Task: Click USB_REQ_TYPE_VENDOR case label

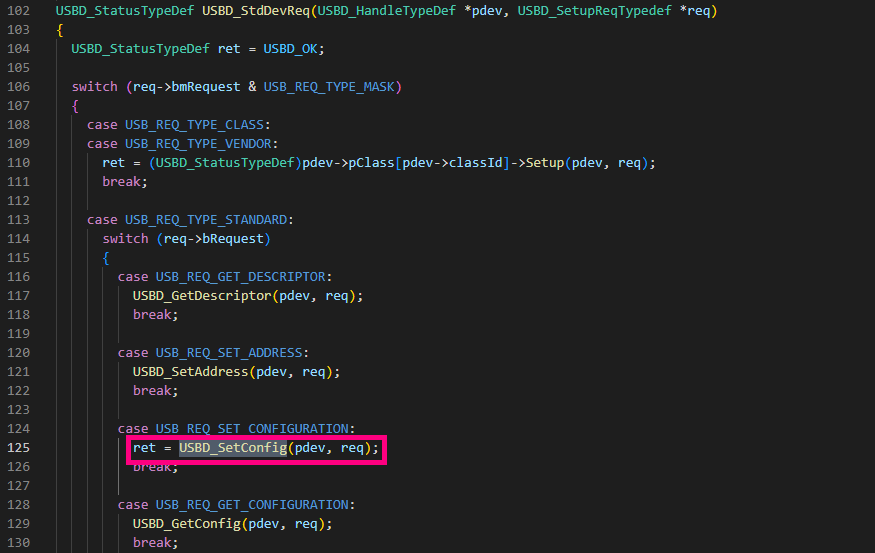Action: pos(198,143)
